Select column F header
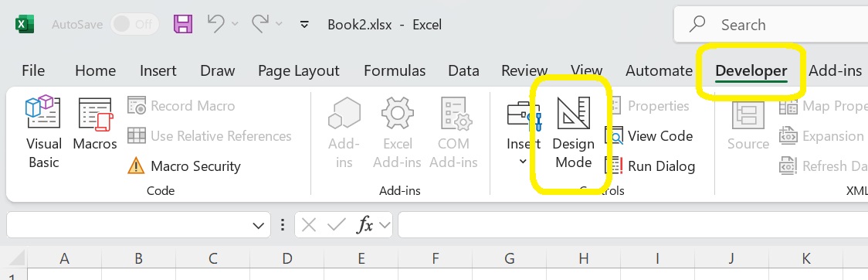868x280 pixels. point(435,258)
